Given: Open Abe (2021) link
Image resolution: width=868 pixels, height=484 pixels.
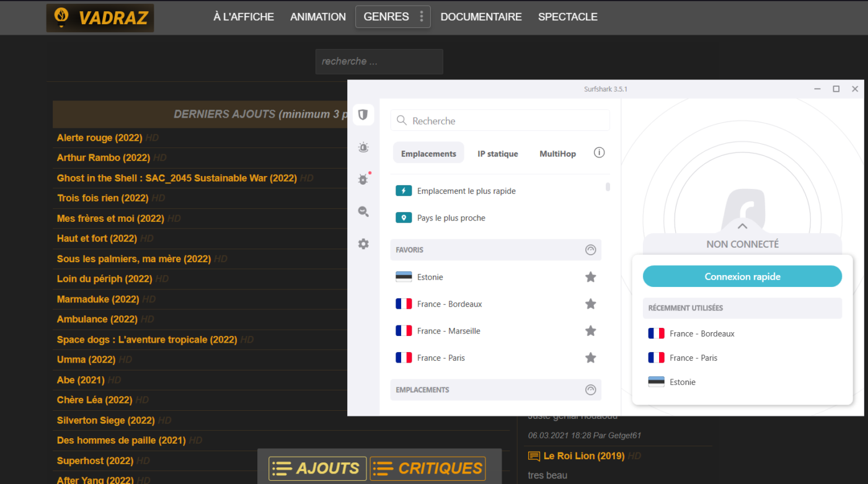Looking at the screenshot, I should pos(81,379).
